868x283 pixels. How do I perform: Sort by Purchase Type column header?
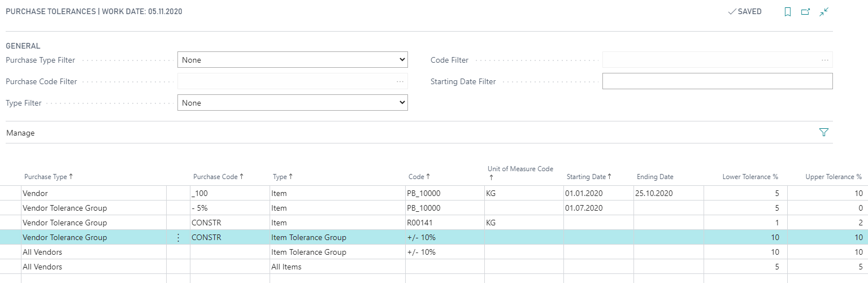click(x=49, y=177)
